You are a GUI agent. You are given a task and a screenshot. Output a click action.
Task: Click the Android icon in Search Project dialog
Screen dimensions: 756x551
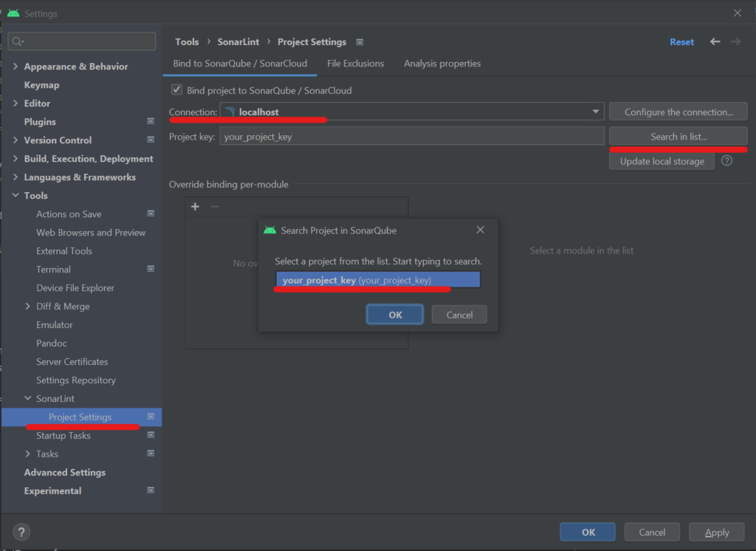click(x=270, y=230)
